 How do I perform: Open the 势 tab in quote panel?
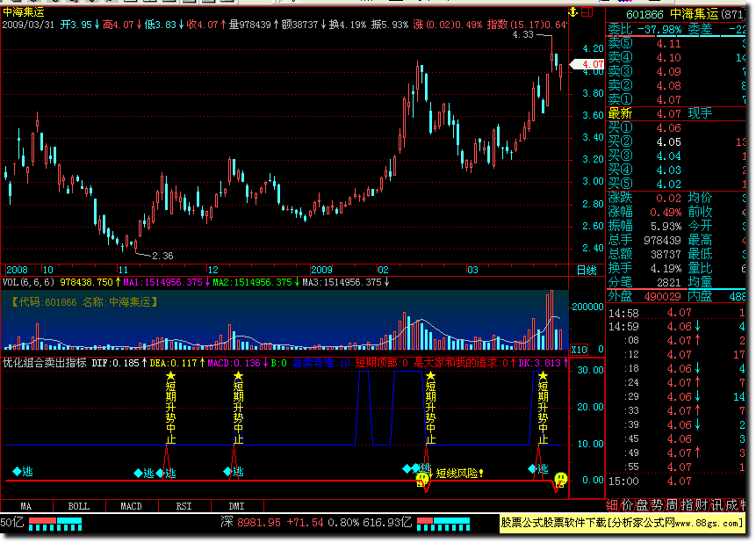click(x=657, y=505)
